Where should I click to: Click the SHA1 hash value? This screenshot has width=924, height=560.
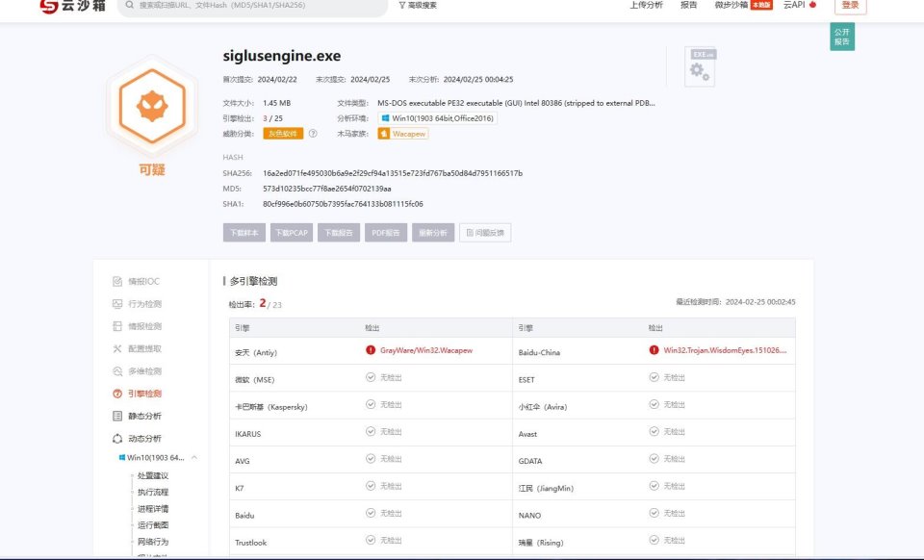343,204
